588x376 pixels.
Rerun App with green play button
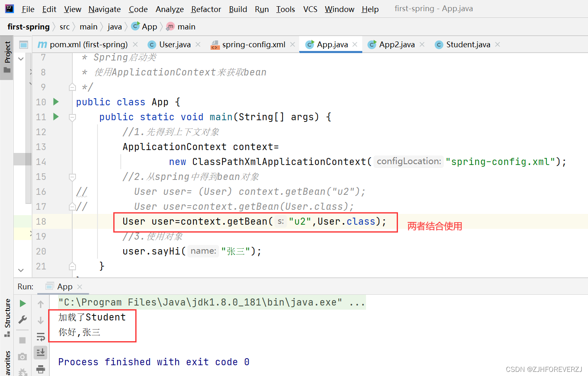(23, 303)
